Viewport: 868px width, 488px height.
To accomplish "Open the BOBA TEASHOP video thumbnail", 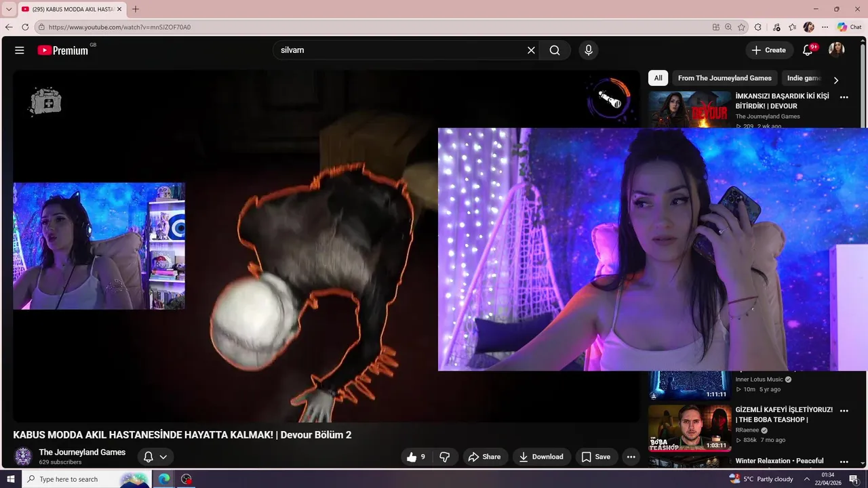I will tap(690, 428).
